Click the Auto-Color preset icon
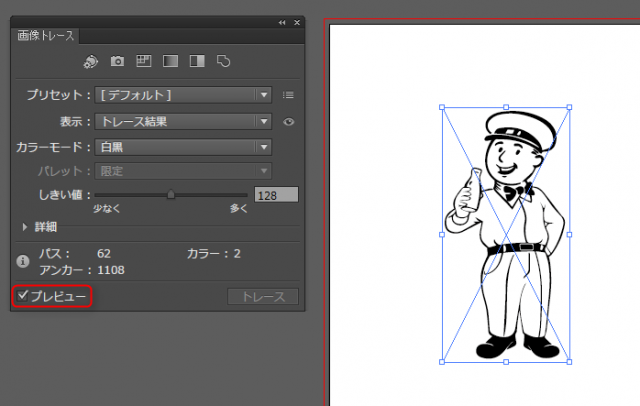 (91, 61)
